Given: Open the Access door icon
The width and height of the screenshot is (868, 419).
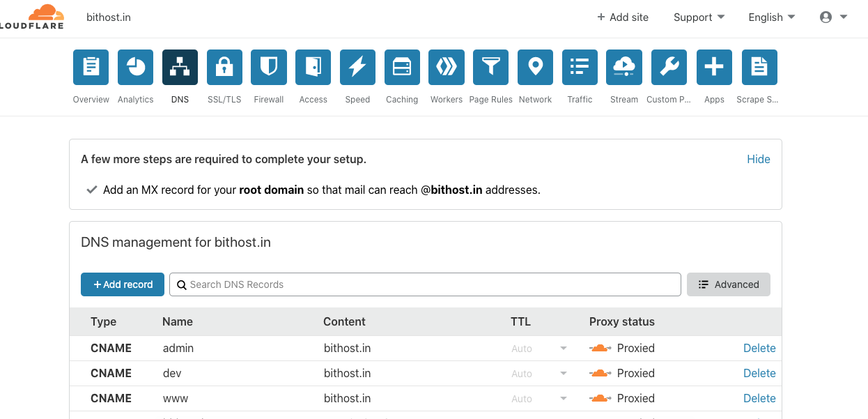Looking at the screenshot, I should [x=313, y=67].
